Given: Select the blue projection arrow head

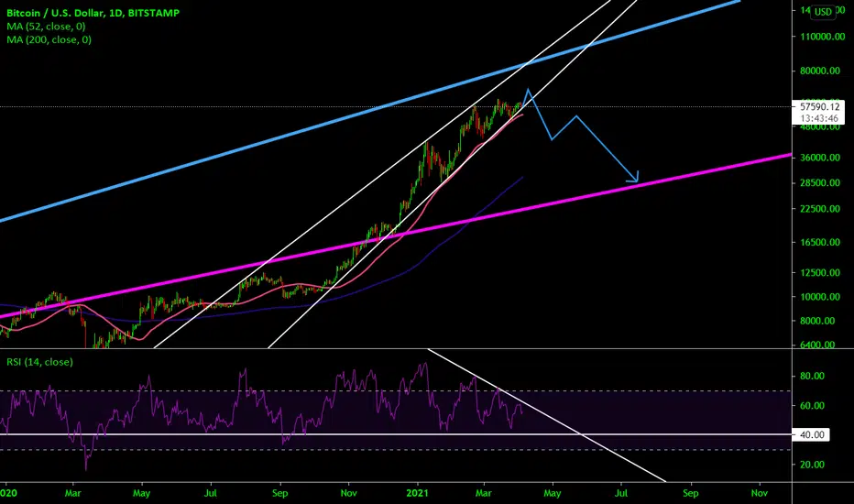Looking at the screenshot, I should pyautogui.click(x=633, y=177).
